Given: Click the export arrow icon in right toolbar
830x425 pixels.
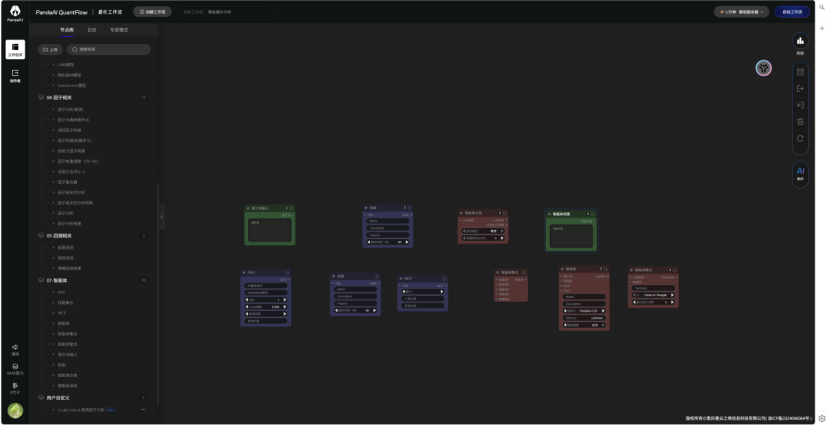Looking at the screenshot, I should point(800,88).
